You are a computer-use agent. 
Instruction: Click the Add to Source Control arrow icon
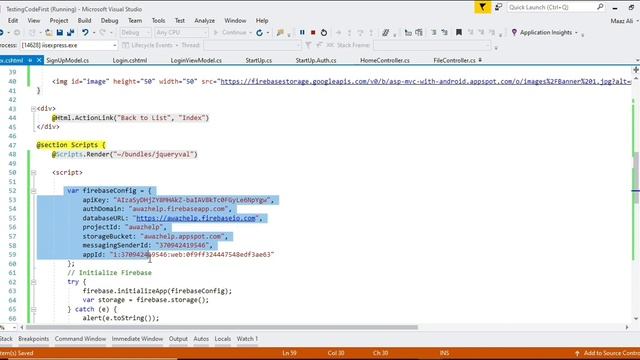(x=577, y=353)
